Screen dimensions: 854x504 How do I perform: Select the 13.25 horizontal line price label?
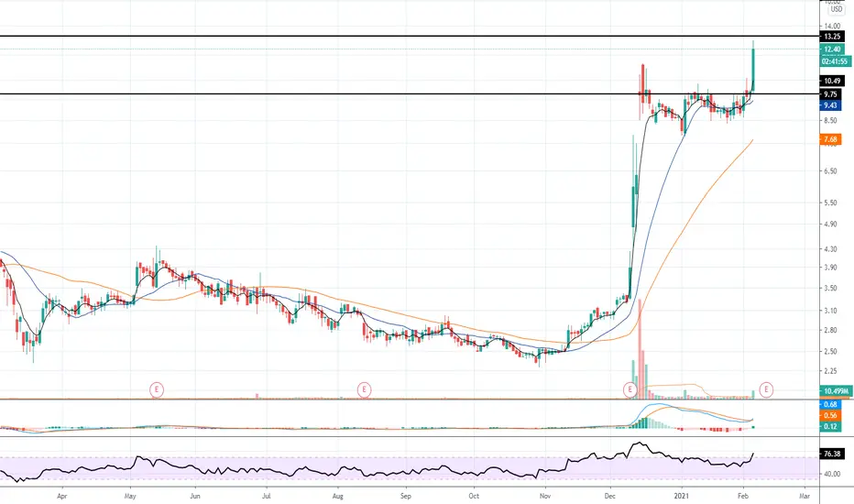[832, 37]
